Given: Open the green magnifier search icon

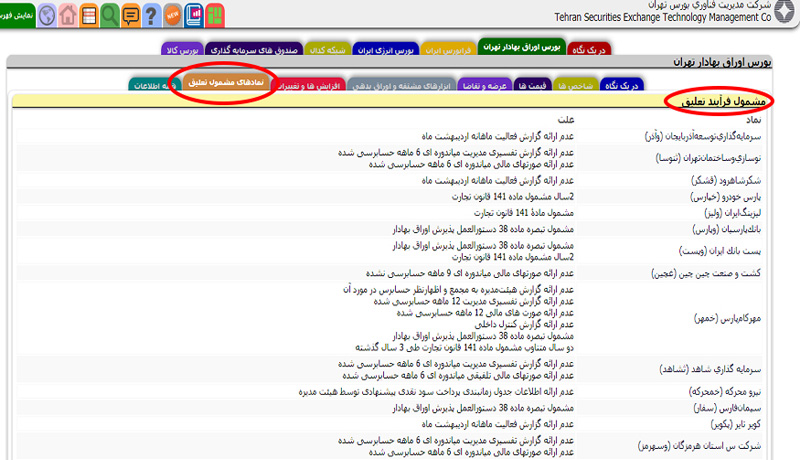Looking at the screenshot, I should point(110,15).
